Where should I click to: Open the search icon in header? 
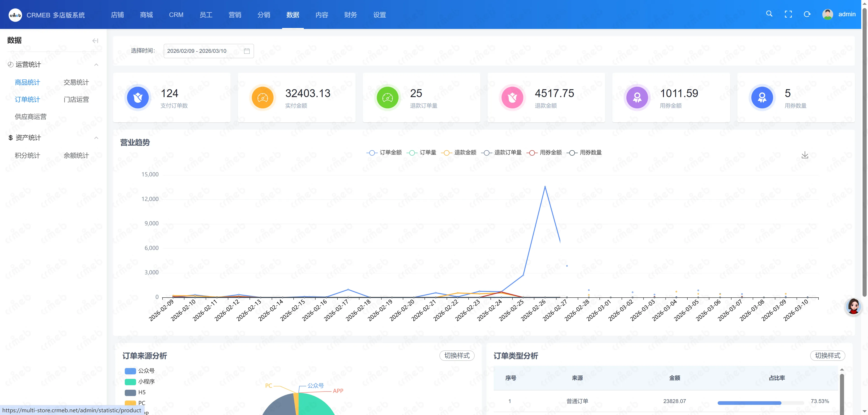tap(769, 14)
